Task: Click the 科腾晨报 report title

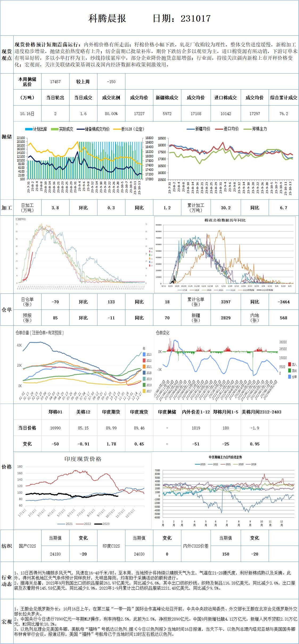Action: click(x=107, y=18)
